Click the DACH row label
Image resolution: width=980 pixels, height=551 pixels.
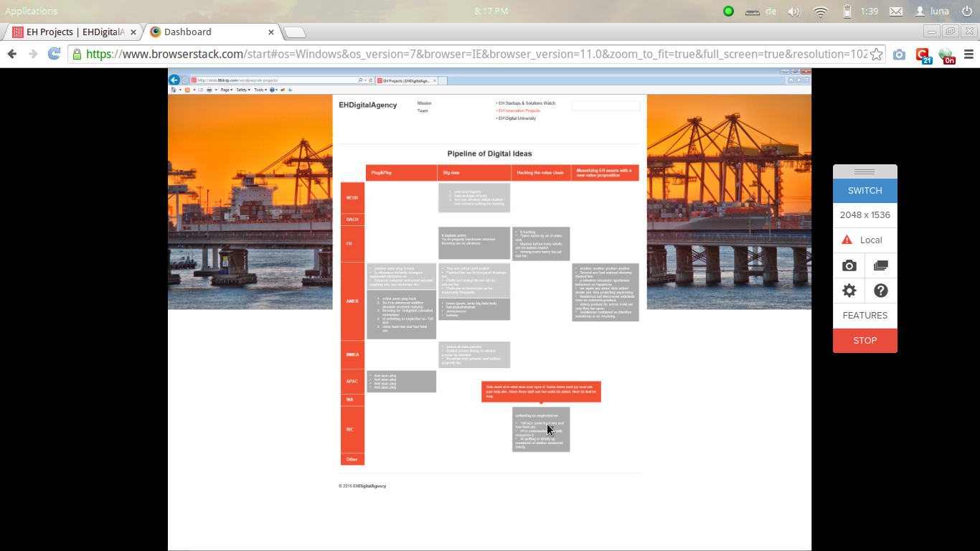coord(352,220)
